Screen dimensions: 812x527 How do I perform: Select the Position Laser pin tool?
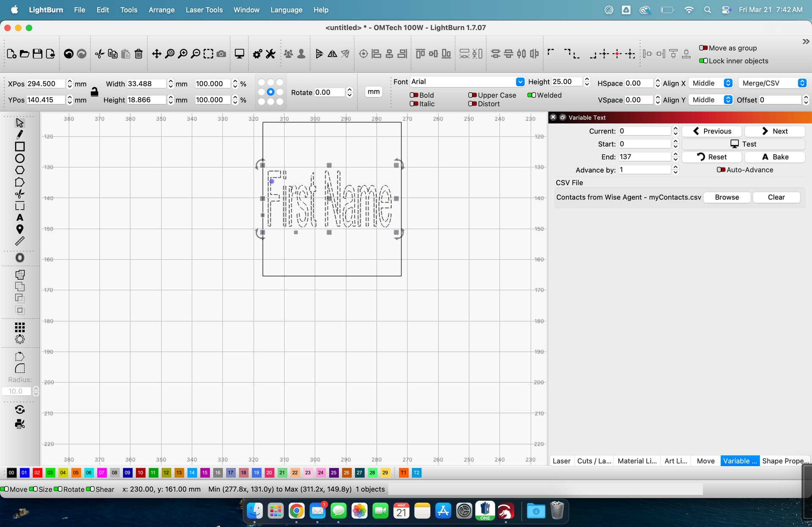coord(19,229)
